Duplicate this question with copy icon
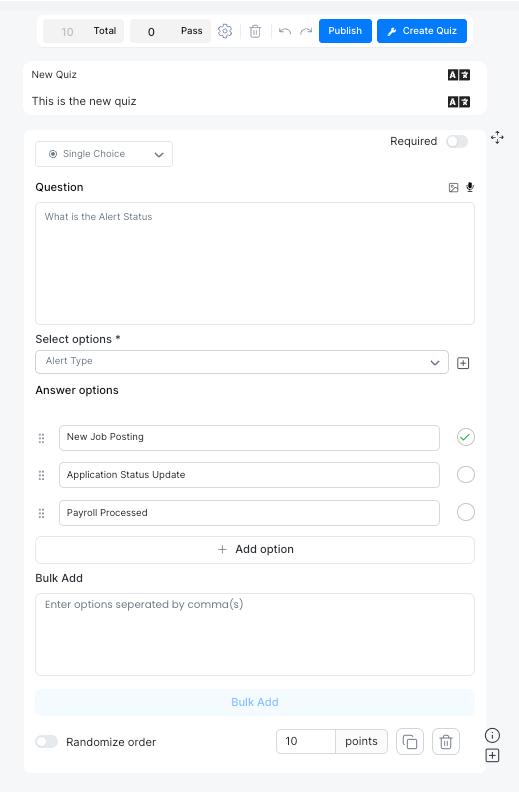 click(410, 741)
